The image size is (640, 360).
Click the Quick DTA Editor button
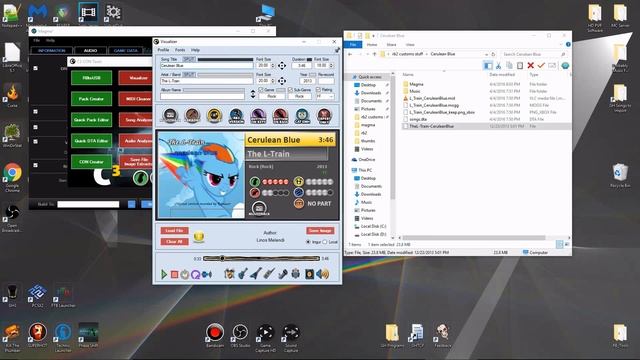[x=91, y=141]
